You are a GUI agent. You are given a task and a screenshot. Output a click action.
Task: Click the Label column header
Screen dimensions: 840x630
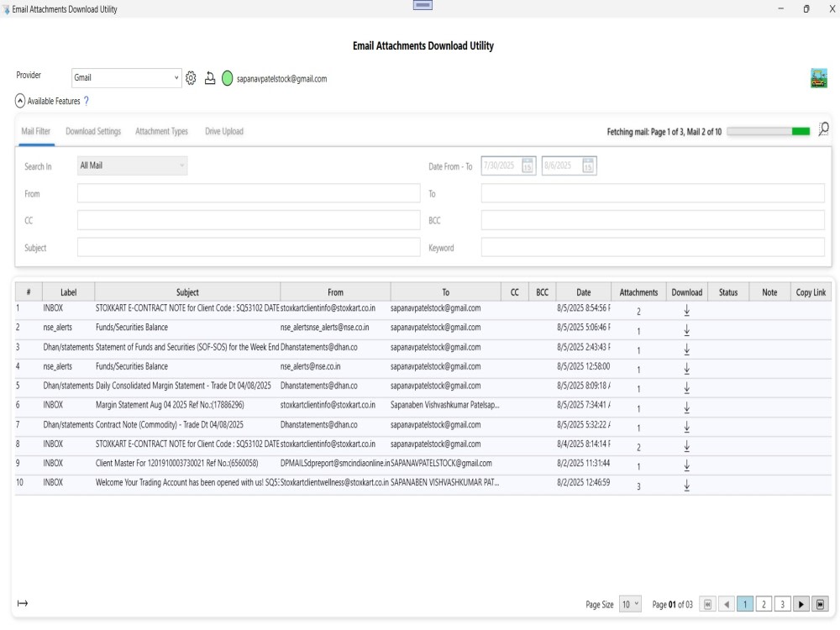pos(69,292)
